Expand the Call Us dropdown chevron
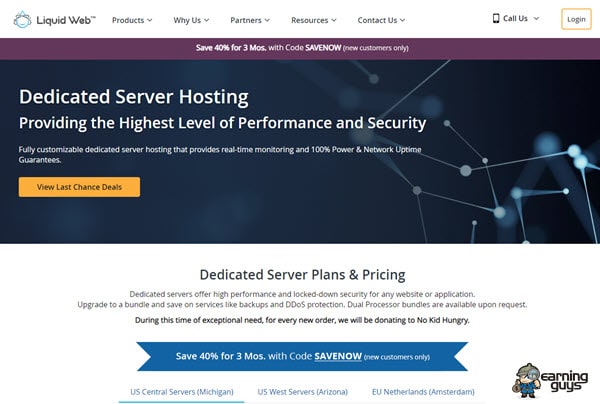The image size is (600, 404). (536, 18)
